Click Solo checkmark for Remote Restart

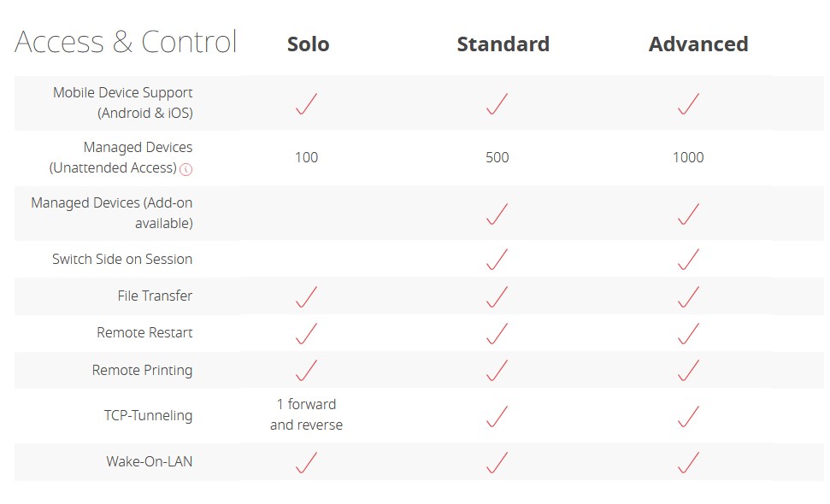tap(307, 334)
